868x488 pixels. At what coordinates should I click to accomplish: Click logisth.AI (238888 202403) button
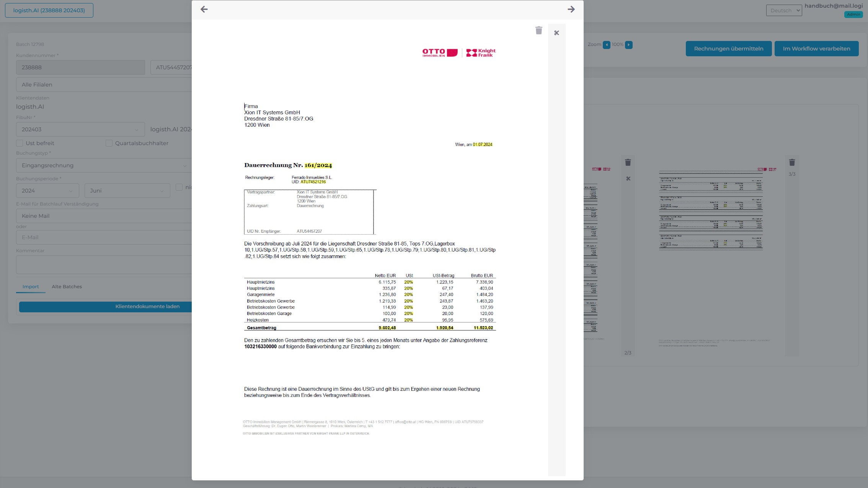click(x=49, y=10)
